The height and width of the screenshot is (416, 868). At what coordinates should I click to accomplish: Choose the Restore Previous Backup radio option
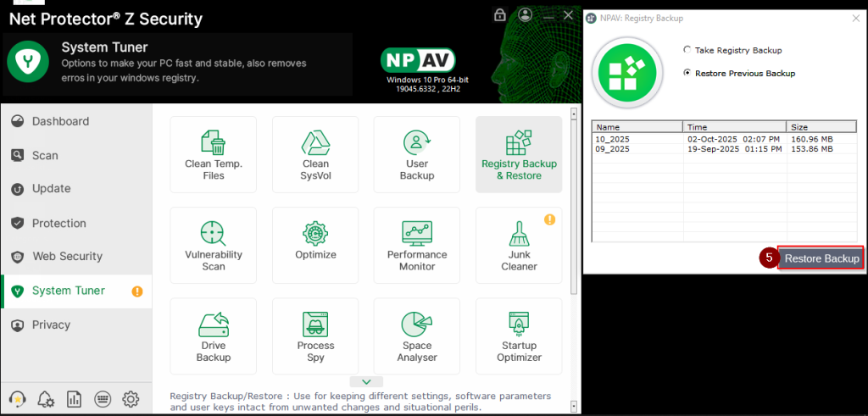(x=687, y=73)
